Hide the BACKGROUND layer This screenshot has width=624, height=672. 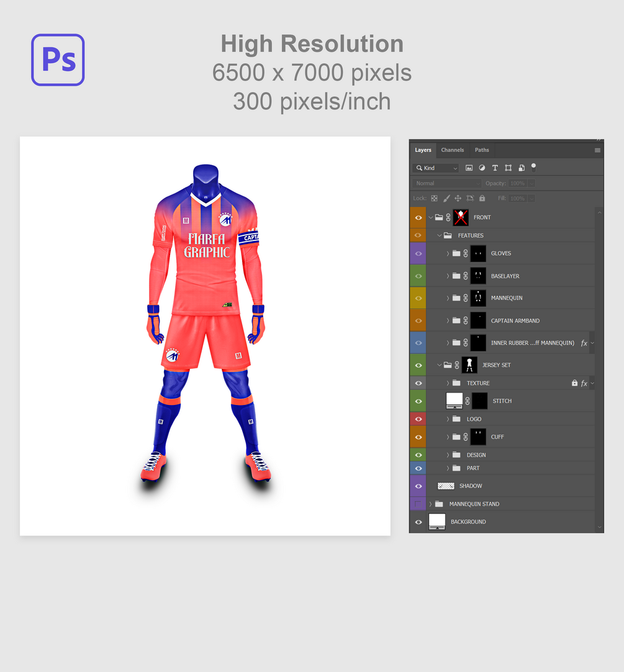pyautogui.click(x=418, y=522)
